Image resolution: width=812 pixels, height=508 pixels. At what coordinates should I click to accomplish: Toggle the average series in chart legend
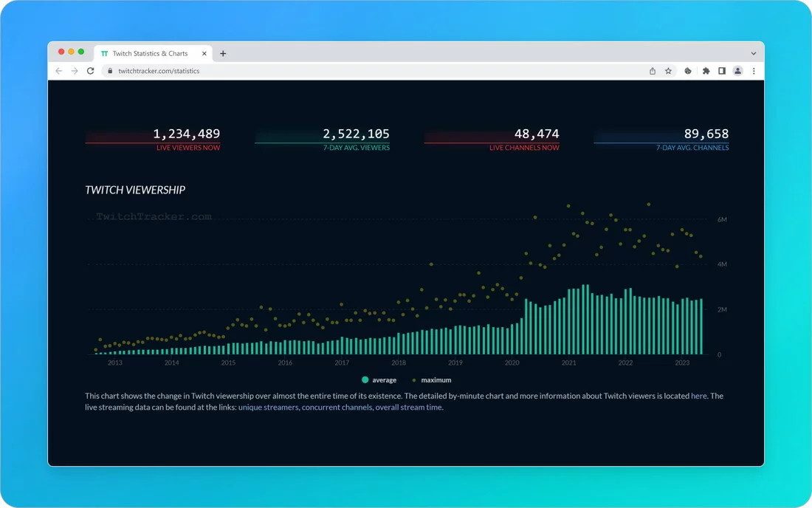tap(379, 380)
